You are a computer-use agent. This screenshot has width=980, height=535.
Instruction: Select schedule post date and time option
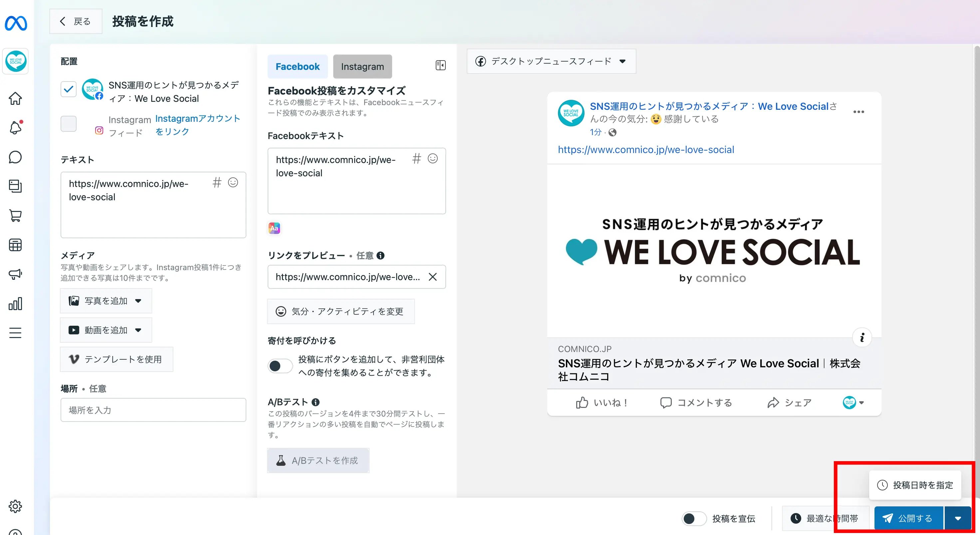pyautogui.click(x=915, y=485)
